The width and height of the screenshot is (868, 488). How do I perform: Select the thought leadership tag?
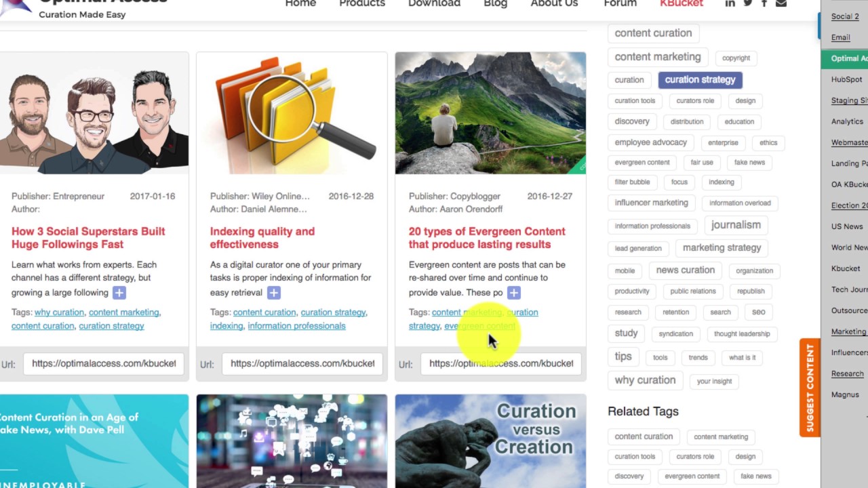742,334
